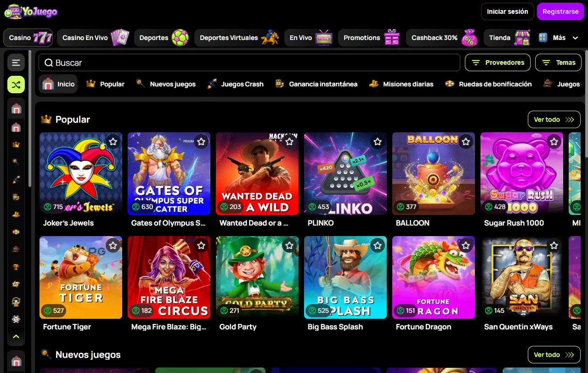Open the PLINKO game thumbnail

click(345, 174)
